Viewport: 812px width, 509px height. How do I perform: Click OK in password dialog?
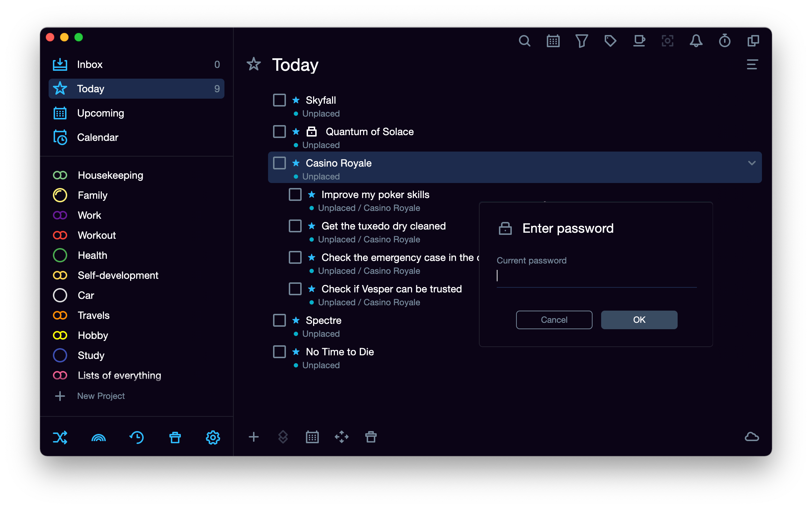pyautogui.click(x=639, y=320)
